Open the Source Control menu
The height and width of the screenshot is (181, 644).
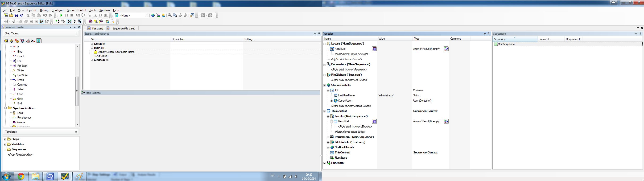point(77,10)
